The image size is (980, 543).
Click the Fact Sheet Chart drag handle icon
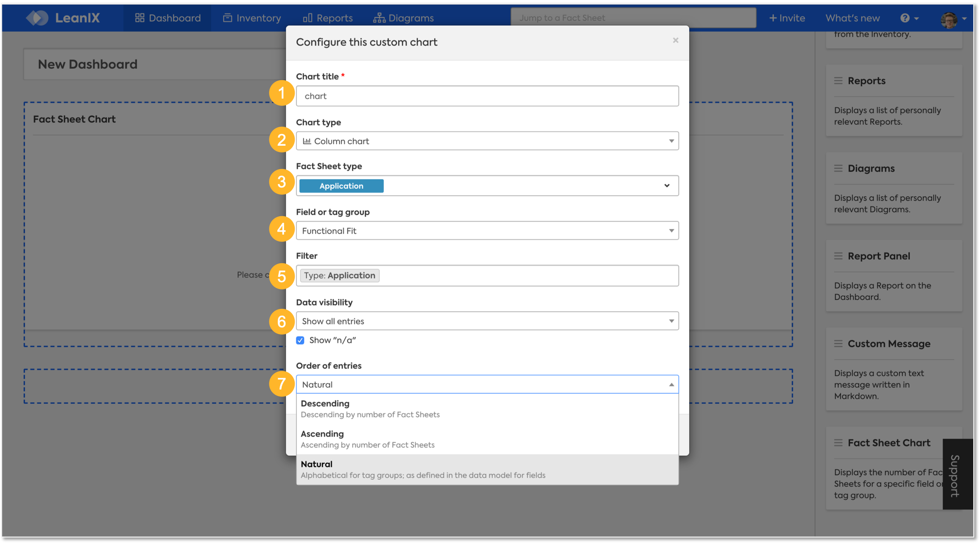tap(838, 443)
